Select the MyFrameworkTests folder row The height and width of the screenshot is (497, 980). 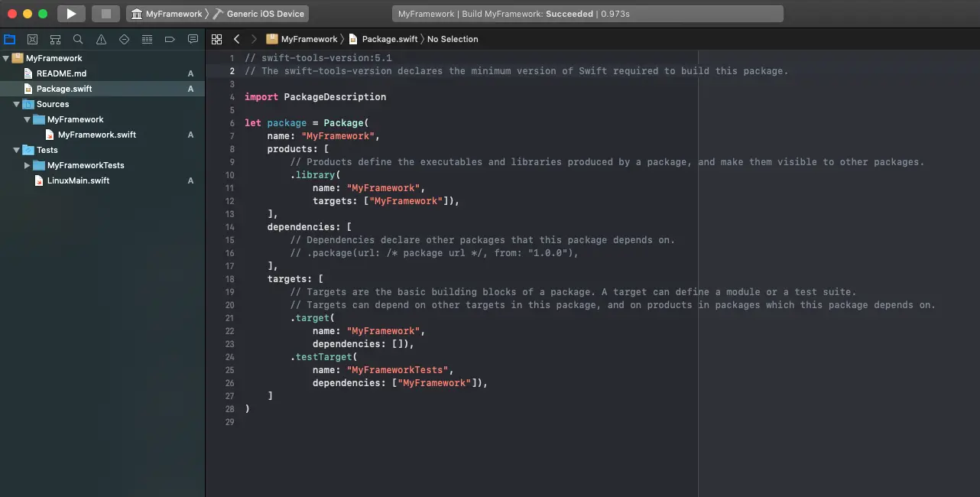[102, 165]
